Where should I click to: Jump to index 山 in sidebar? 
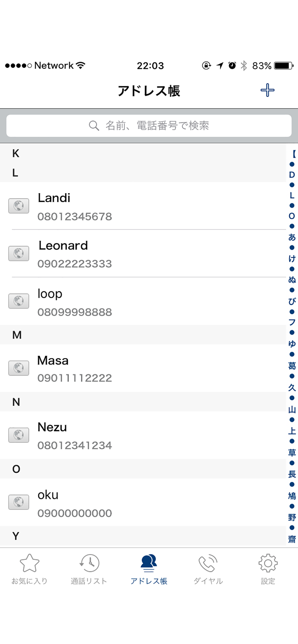tap(292, 409)
